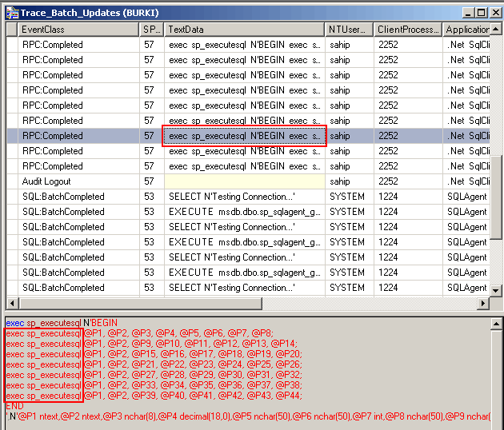The width and height of the screenshot is (504, 430).
Task: Click the grid's vertical scrollbar down arrow
Action: 496,289
